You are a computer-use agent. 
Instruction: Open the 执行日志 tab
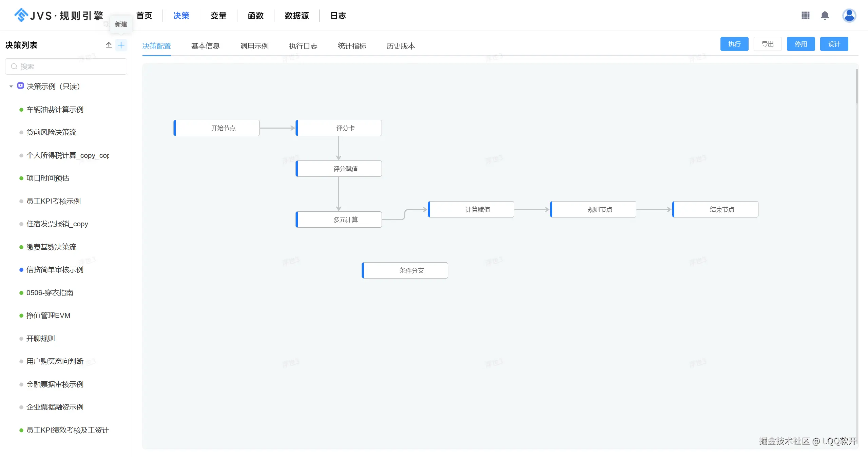pyautogui.click(x=303, y=46)
